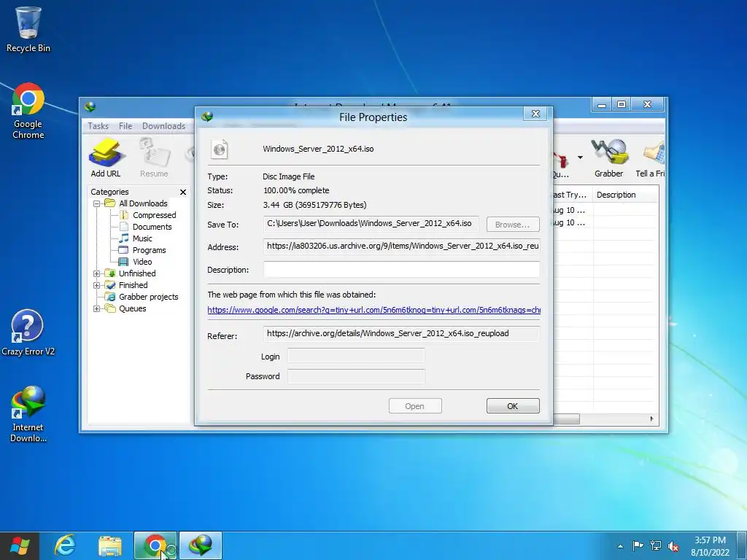The image size is (747, 560).
Task: Click the Open button
Action: (414, 406)
